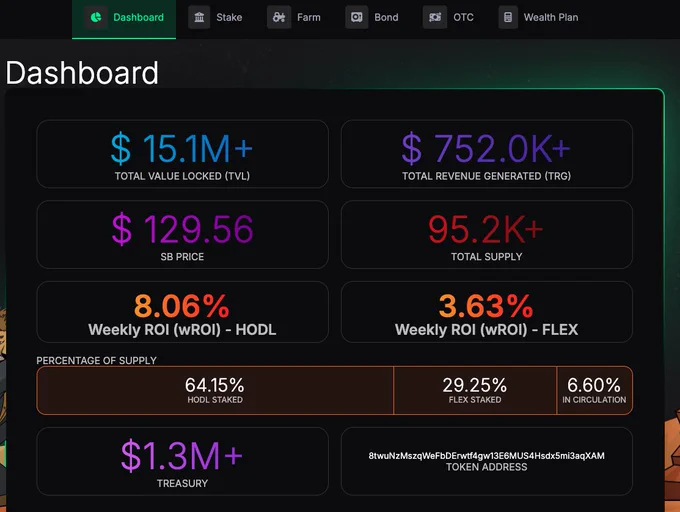Image resolution: width=680 pixels, height=512 pixels.
Task: Click the TOTAL REVENUE GENERATED (TRG) label
Action: click(x=486, y=176)
